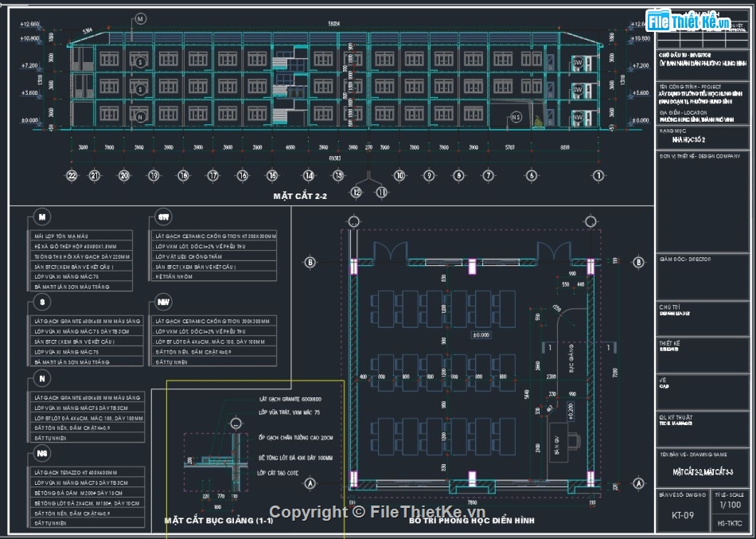Click the M roof callout above the section

pyautogui.click(x=140, y=19)
